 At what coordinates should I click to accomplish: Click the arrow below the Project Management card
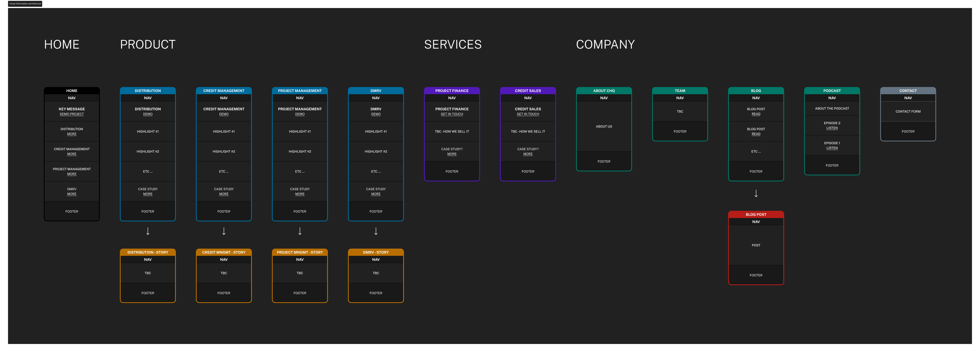[x=300, y=231]
